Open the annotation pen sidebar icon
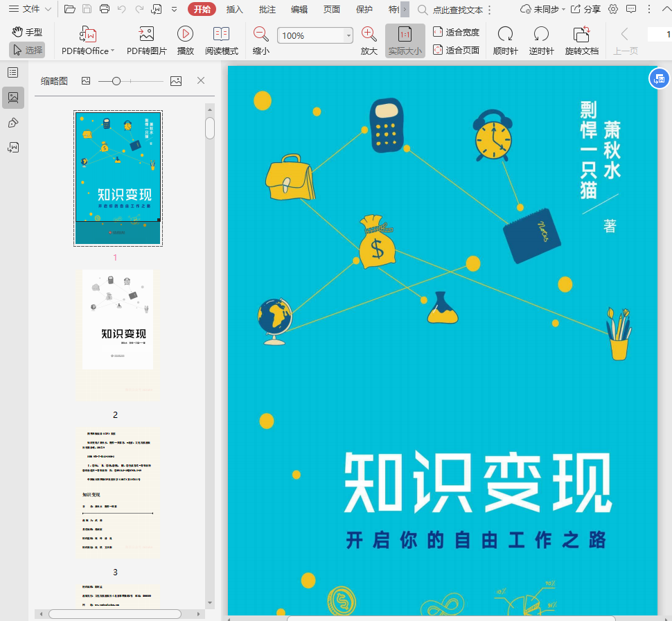The image size is (672, 621). pos(13,123)
